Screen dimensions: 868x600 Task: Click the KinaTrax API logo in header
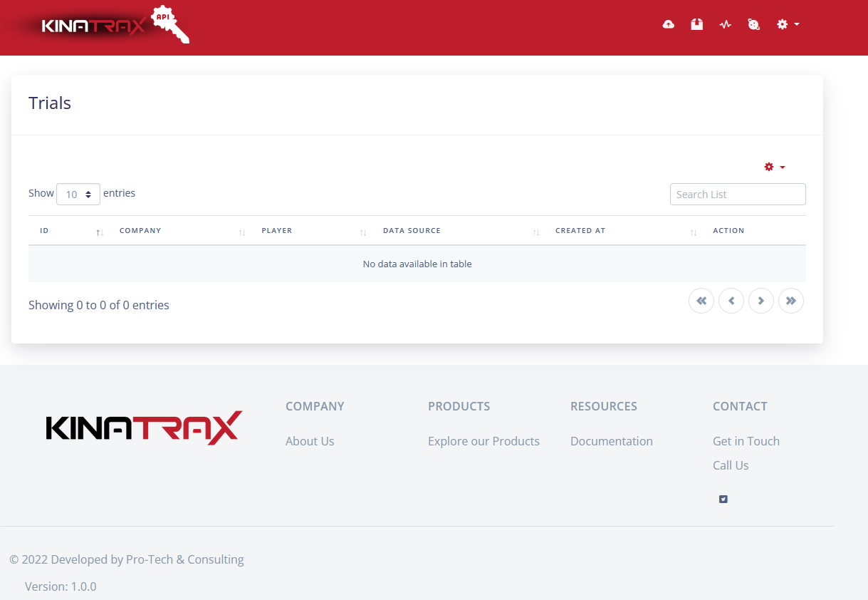pos(114,26)
